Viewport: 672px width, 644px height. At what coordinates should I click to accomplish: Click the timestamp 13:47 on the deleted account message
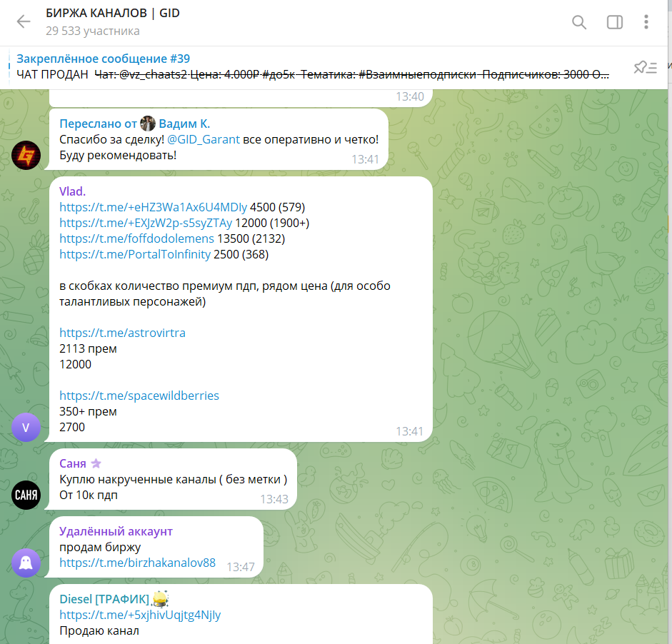(x=241, y=567)
